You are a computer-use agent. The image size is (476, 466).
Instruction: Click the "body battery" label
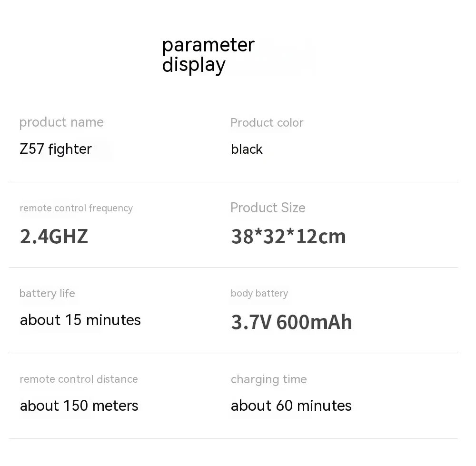(259, 293)
